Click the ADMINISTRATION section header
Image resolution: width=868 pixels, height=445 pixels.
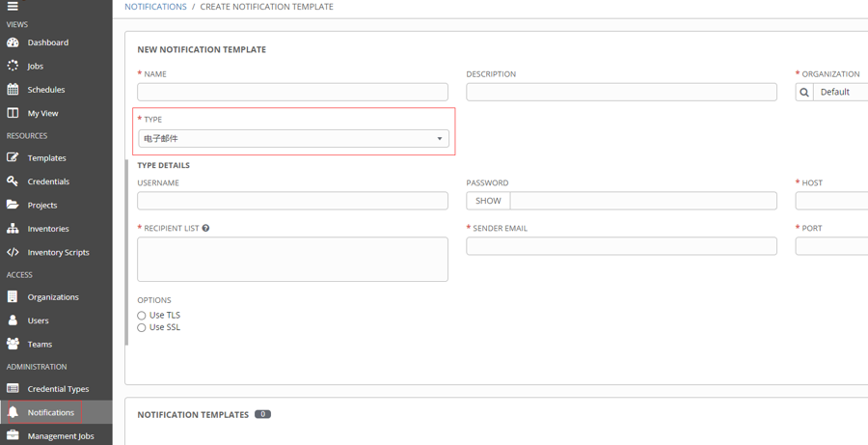[x=37, y=367]
